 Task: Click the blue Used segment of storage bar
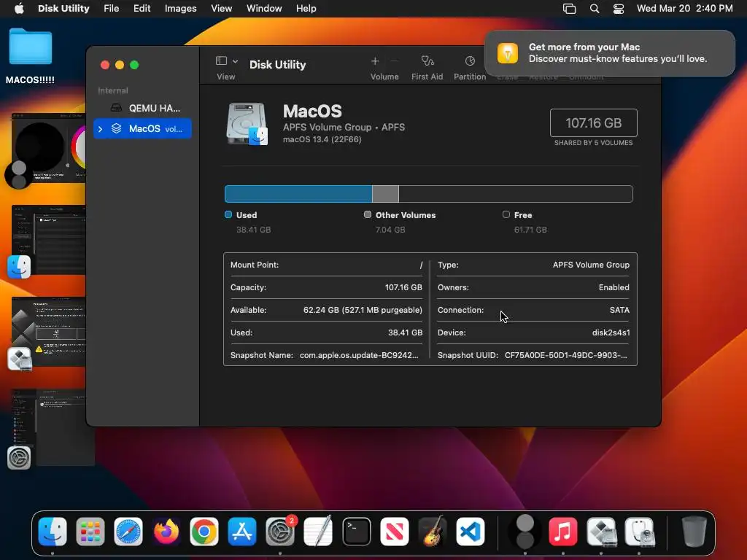point(298,194)
